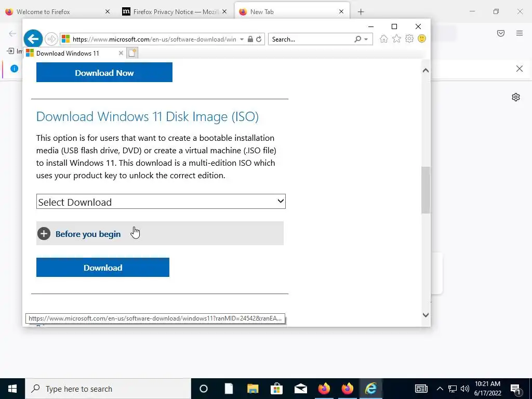Open Microsoft Store from taskbar
532x399 pixels.
[276, 389]
